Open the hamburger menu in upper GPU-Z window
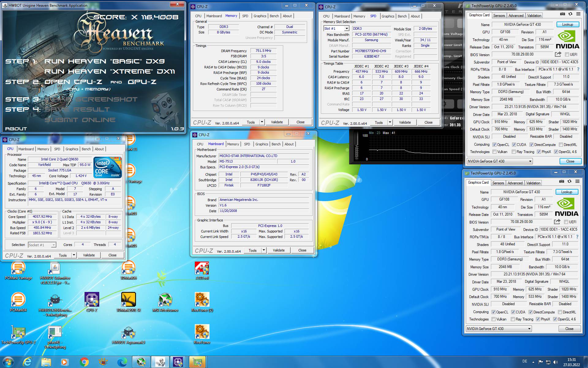The height and width of the screenshot is (368, 588). tap(578, 14)
